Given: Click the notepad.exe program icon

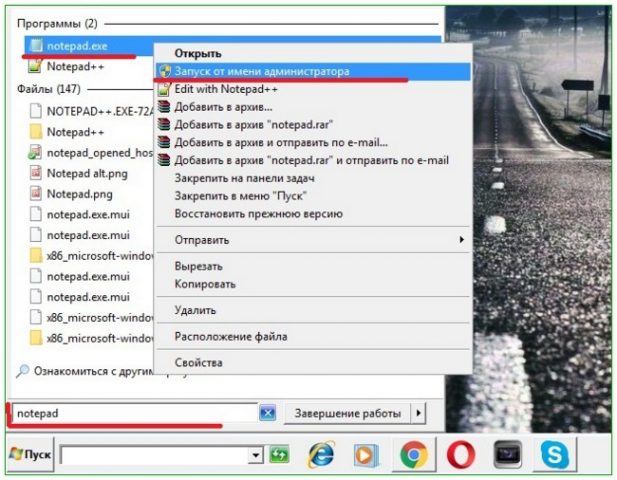Looking at the screenshot, I should click(35, 45).
